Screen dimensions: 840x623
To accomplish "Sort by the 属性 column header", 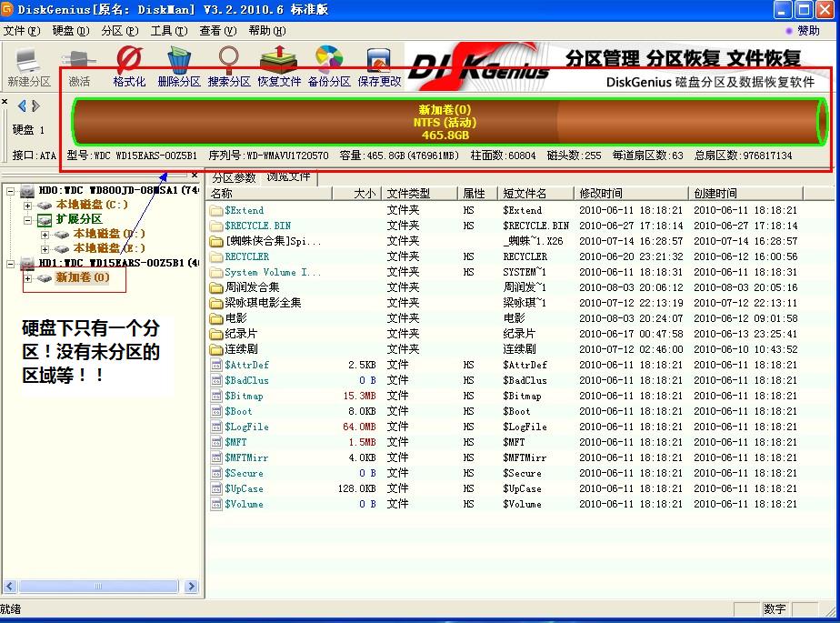I will tap(478, 193).
